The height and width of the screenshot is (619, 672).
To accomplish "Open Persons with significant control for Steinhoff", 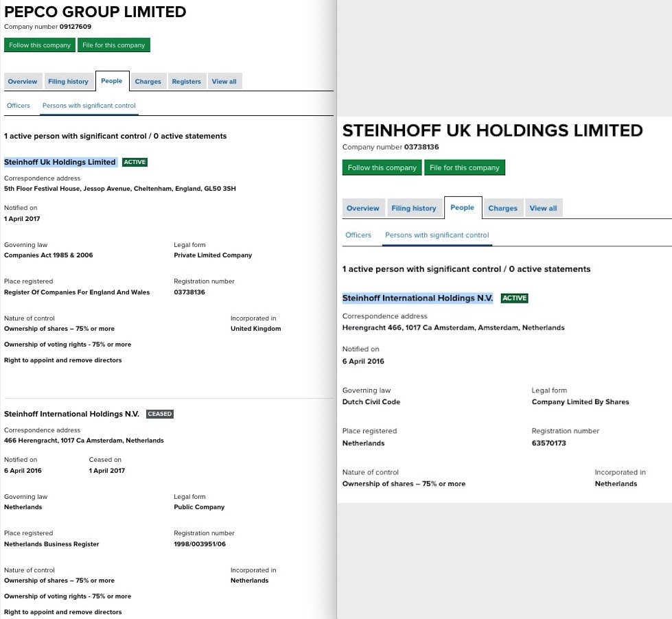I will tap(437, 234).
